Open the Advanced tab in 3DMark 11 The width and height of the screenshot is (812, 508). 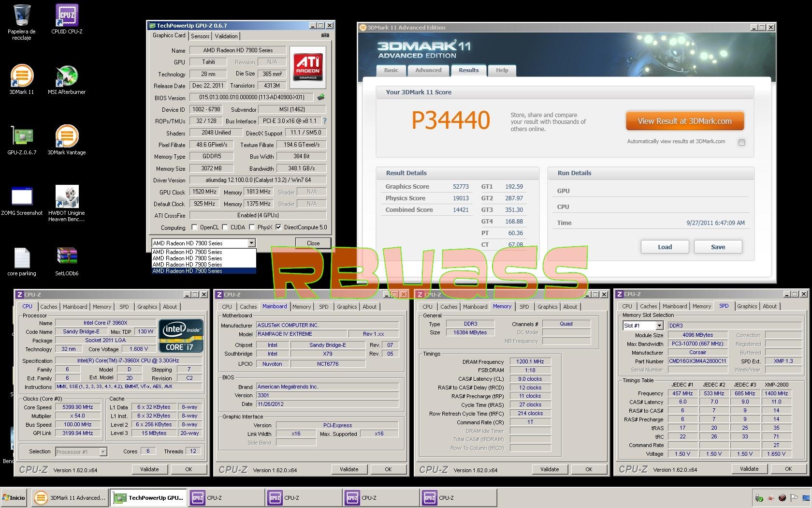(428, 70)
